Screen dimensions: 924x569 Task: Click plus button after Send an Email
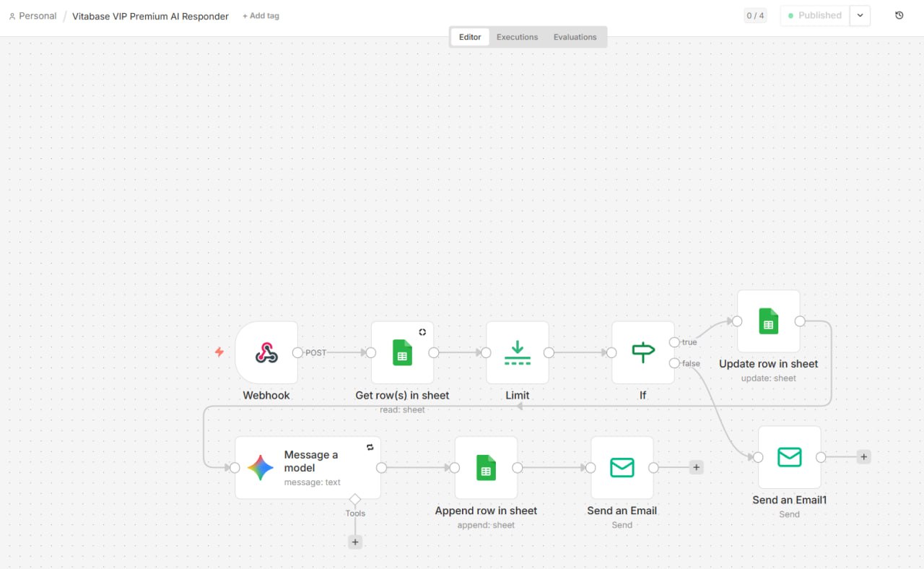(696, 467)
